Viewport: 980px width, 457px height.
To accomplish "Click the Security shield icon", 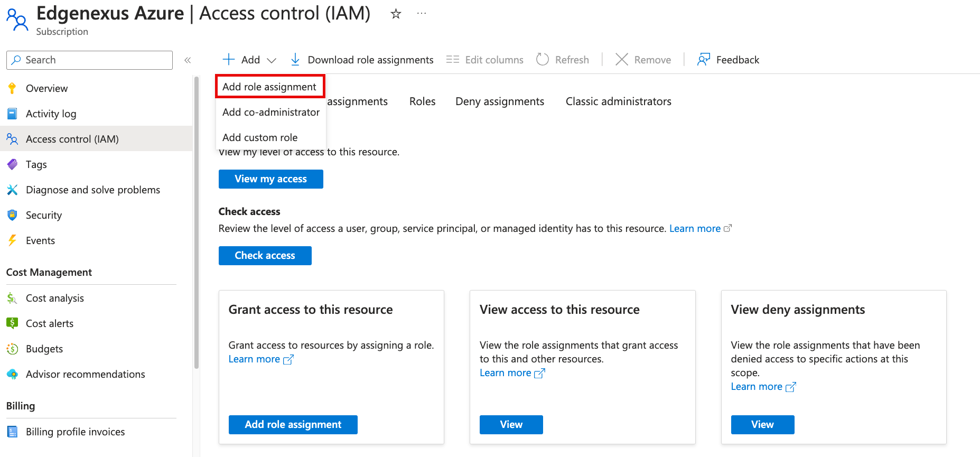I will tap(12, 215).
